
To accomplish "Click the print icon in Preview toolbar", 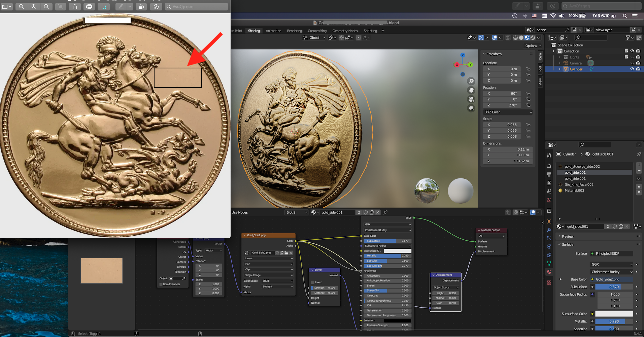I will [x=89, y=7].
